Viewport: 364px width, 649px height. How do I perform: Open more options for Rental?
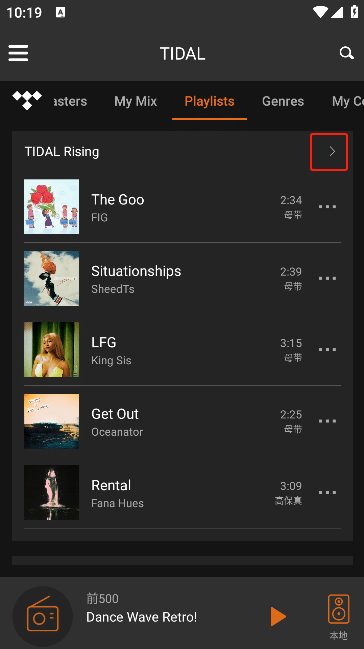[x=328, y=493]
